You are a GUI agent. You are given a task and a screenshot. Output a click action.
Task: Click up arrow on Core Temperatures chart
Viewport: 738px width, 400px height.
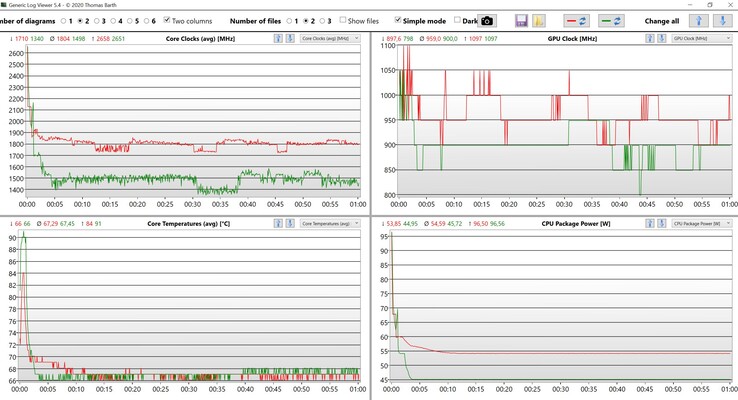(x=278, y=224)
